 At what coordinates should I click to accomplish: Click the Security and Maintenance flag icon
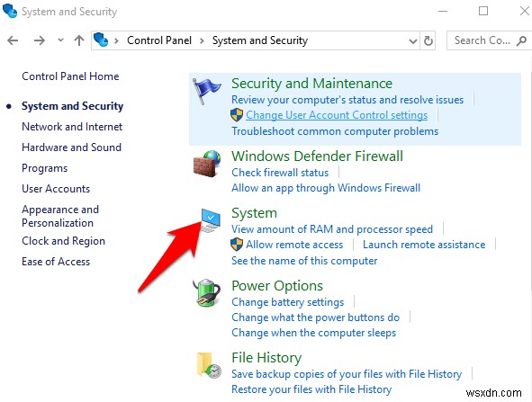pos(206,91)
